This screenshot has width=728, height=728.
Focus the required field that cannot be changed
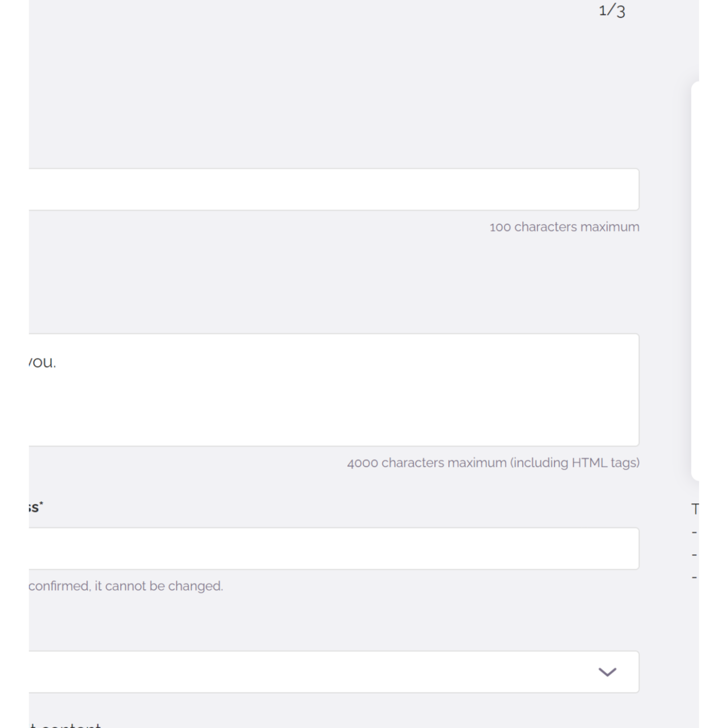click(334, 549)
